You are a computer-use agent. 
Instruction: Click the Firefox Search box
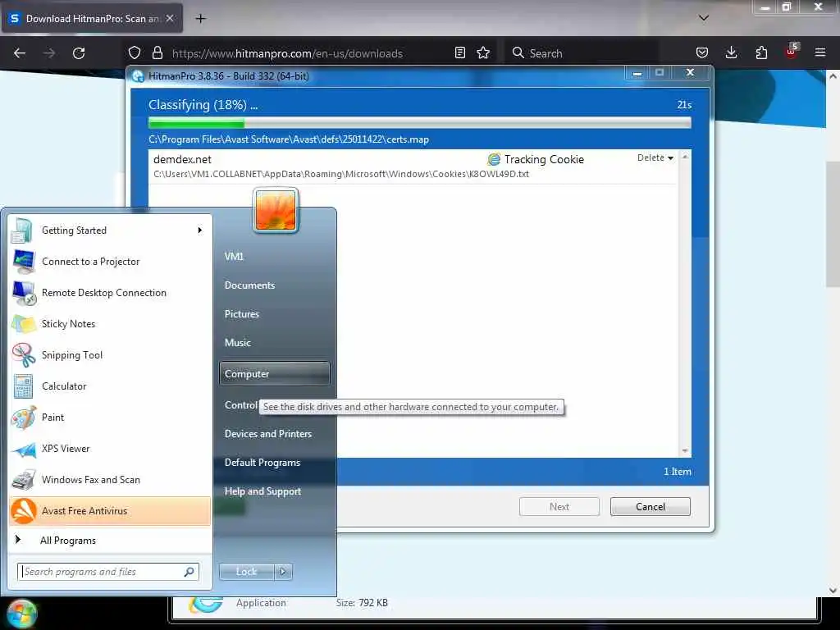582,53
